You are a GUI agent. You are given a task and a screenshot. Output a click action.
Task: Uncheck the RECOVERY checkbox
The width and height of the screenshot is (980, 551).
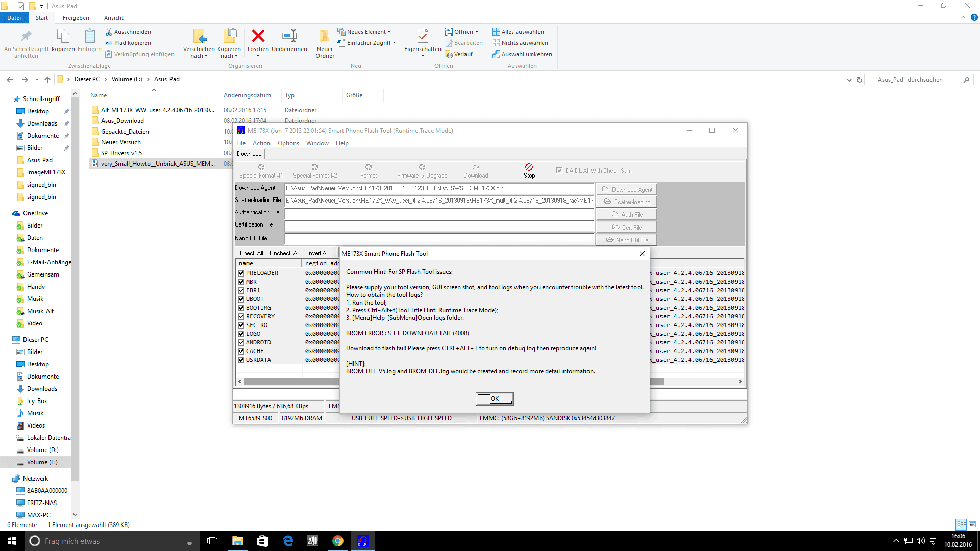click(241, 316)
